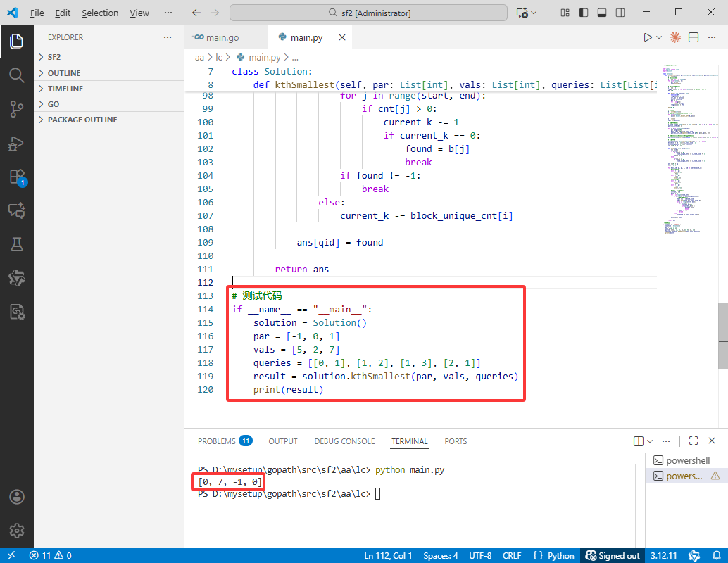The height and width of the screenshot is (563, 728).
Task: Go to line via Ln 112, Col 1
Action: tap(388, 555)
